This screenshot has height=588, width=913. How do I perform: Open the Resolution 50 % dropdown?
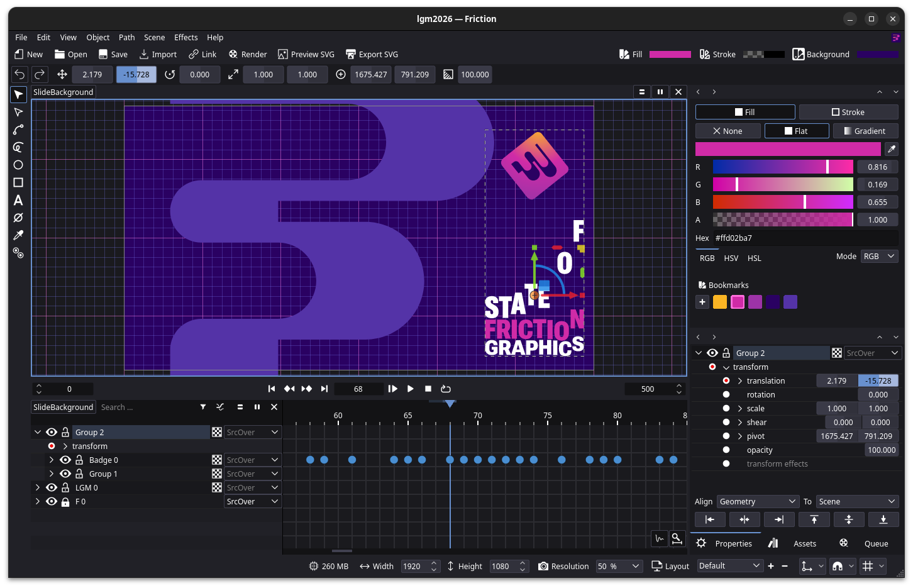click(x=619, y=566)
